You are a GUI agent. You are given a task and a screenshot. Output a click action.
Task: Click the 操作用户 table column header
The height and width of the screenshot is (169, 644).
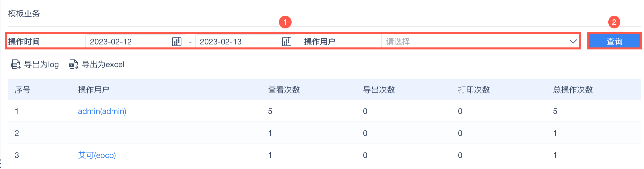tap(94, 90)
